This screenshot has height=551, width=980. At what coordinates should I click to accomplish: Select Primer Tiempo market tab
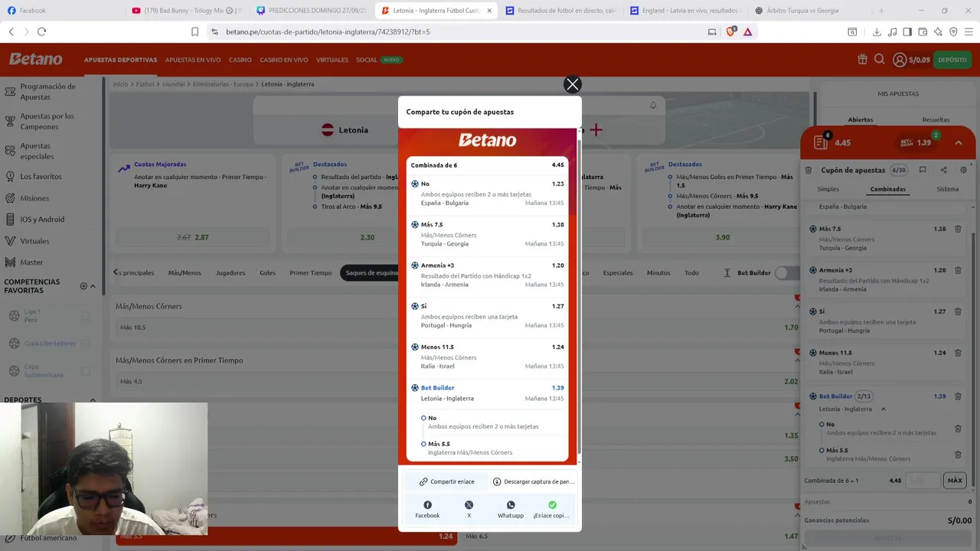(x=311, y=272)
